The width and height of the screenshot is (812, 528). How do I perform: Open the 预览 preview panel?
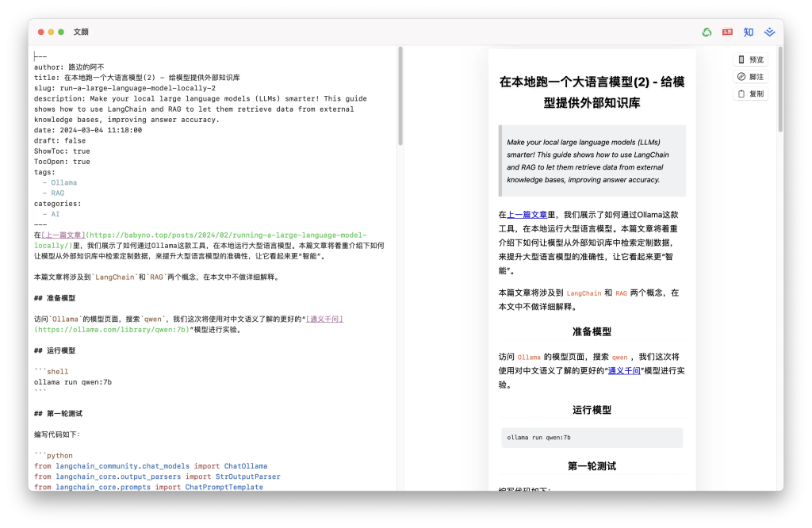point(752,59)
